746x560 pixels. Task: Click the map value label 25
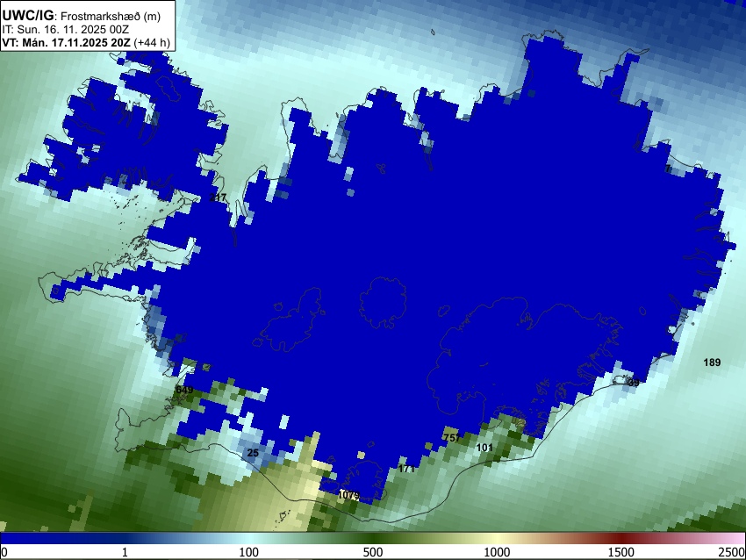tap(253, 452)
